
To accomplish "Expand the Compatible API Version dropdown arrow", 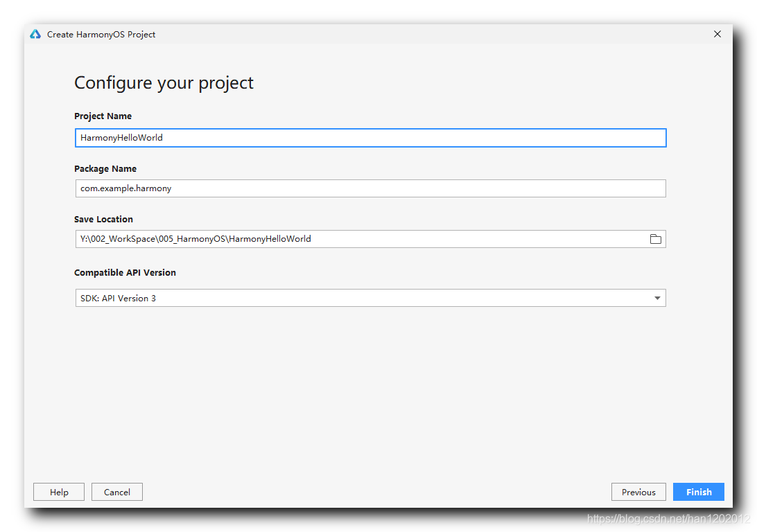I will coord(657,298).
